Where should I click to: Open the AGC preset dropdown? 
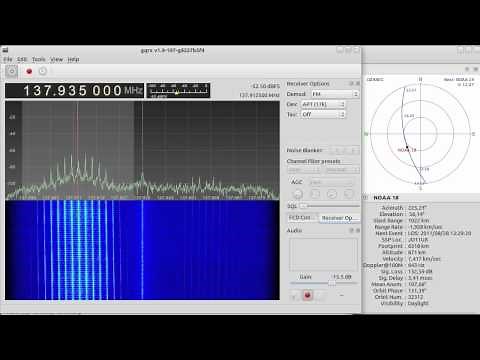[x=331, y=182]
